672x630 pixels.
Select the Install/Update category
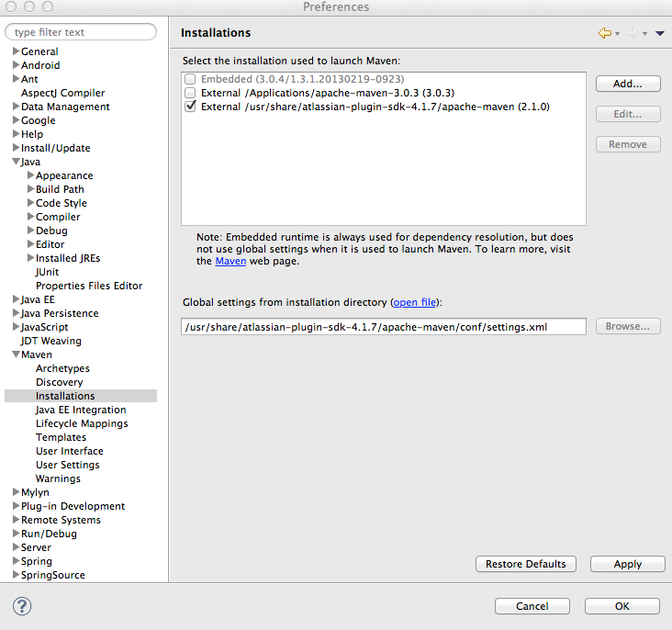[56, 148]
